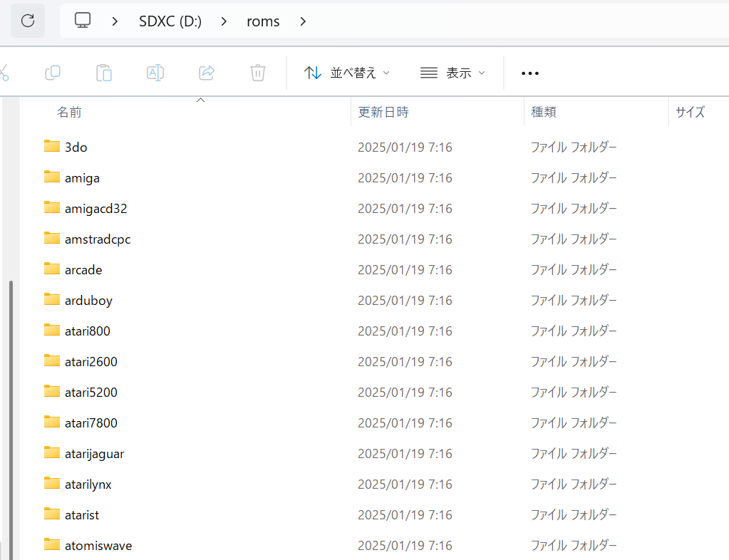Select the atomiswave folder icon
The width and height of the screenshot is (729, 560).
tap(52, 544)
